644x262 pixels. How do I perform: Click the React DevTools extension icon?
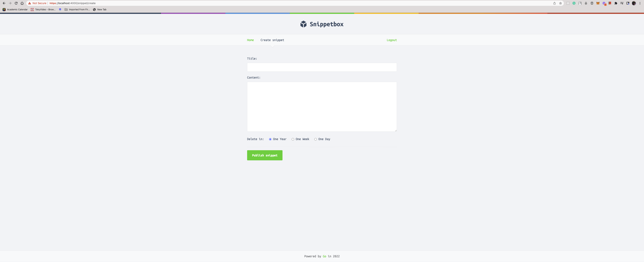pyautogui.click(x=568, y=3)
